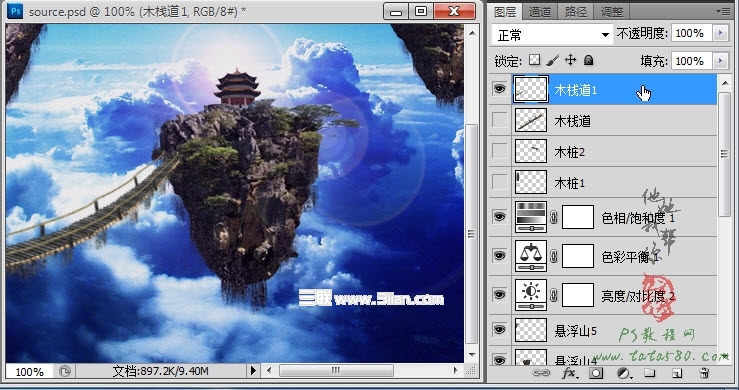This screenshot has width=739, height=390.
Task: Create new adjustment layer icon
Action: point(624,373)
